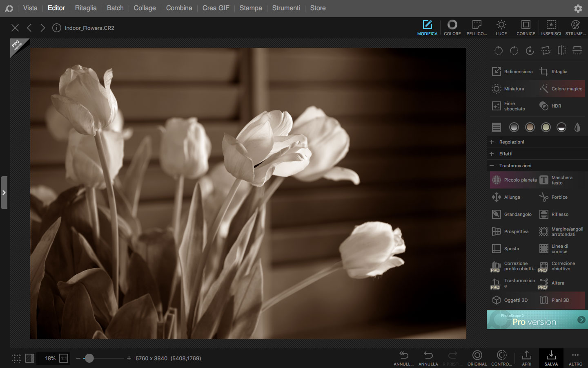Select the Colore magico tool
This screenshot has width=588, height=368.
pyautogui.click(x=561, y=89)
